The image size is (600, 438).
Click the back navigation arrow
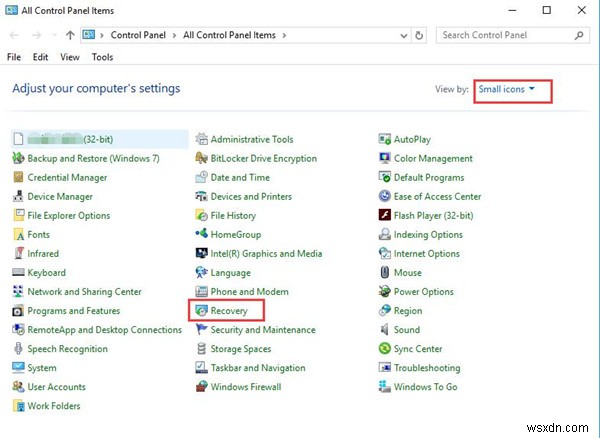click(x=14, y=35)
